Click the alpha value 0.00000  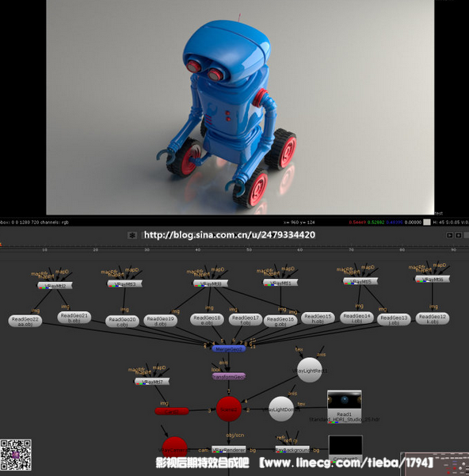pos(413,223)
